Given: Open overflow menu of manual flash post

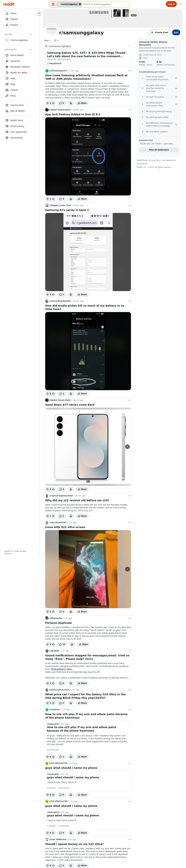Looking at the screenshot, I should [130, 71].
